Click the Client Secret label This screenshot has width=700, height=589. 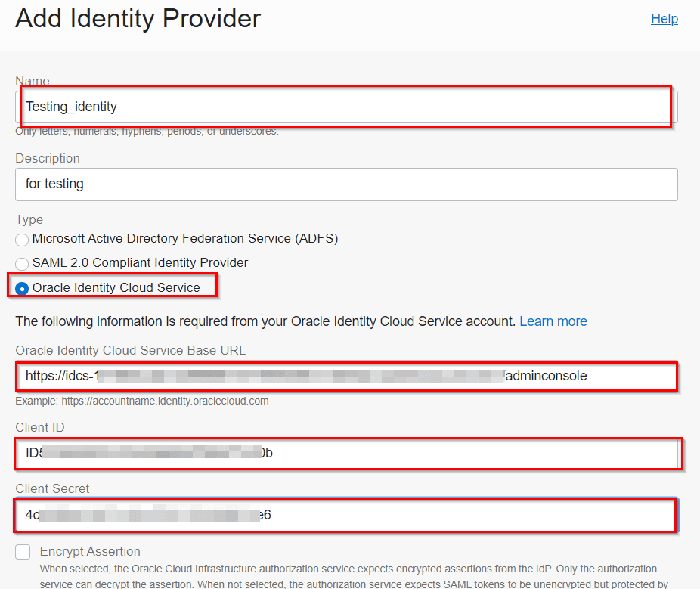coord(51,489)
